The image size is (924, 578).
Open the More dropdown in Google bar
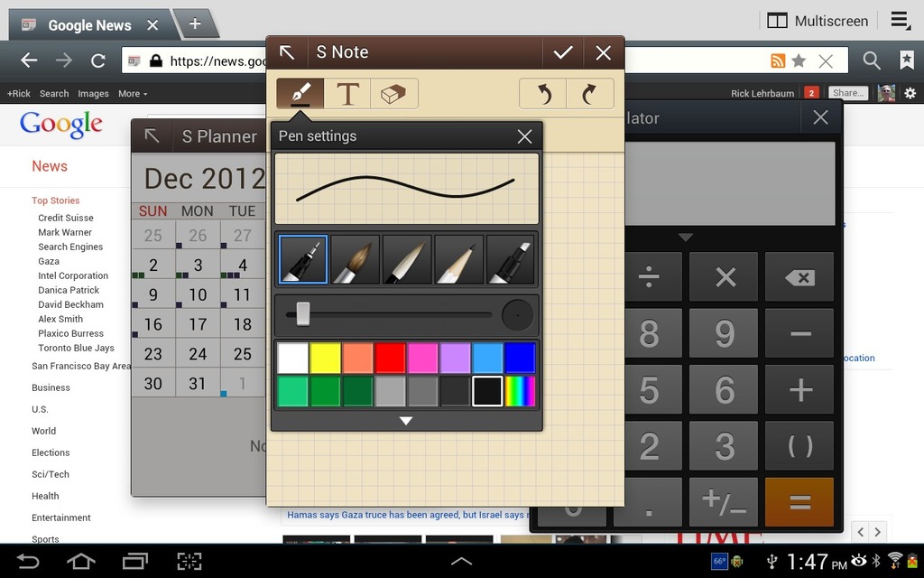pyautogui.click(x=133, y=93)
